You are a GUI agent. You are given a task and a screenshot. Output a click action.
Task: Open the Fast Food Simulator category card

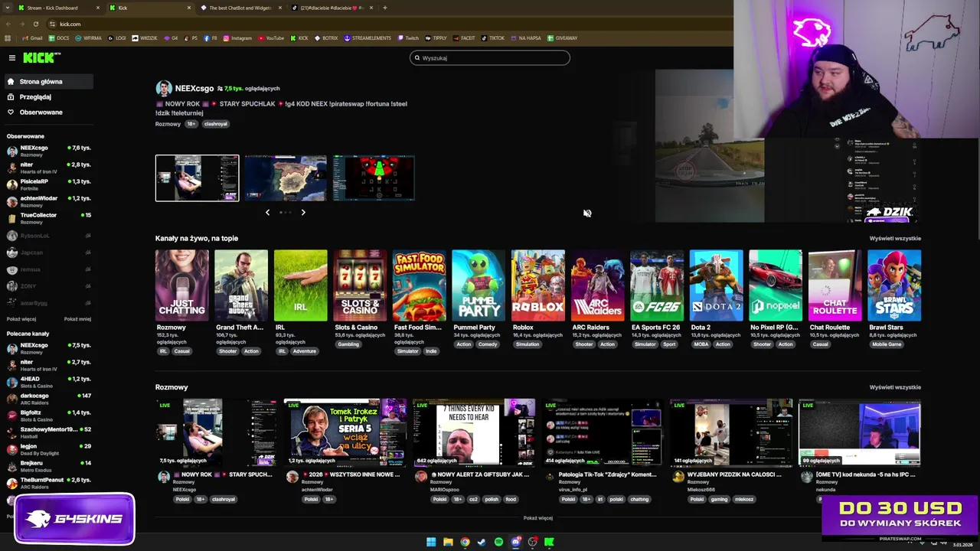click(420, 285)
